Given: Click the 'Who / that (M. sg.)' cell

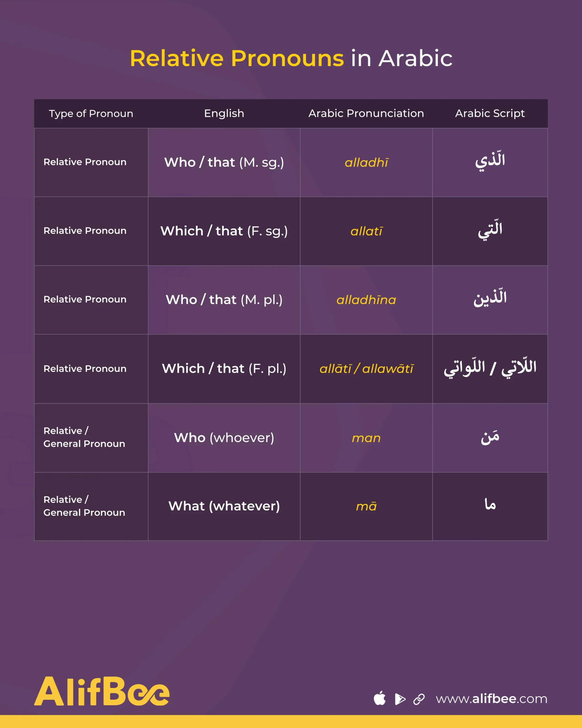Looking at the screenshot, I should coord(224,162).
